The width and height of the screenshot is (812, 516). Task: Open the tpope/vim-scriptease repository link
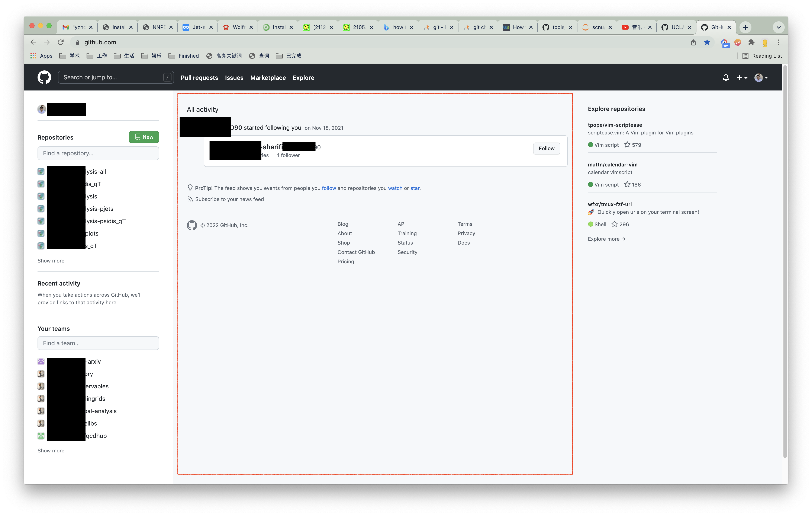pyautogui.click(x=615, y=125)
